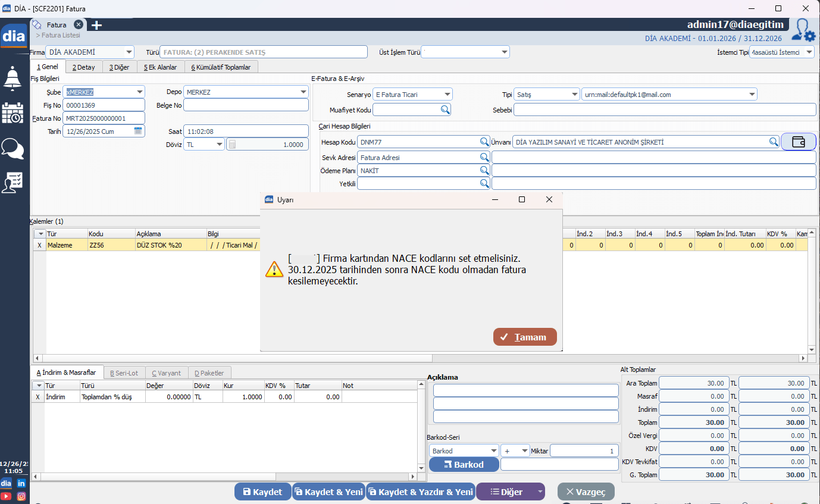Open the calendar clock sidebar icon

pyautogui.click(x=13, y=113)
